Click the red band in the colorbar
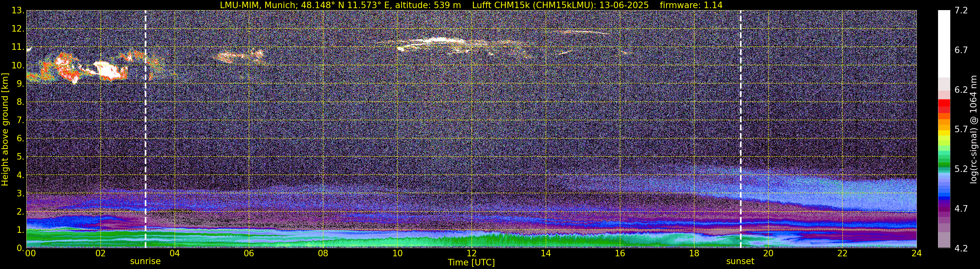Image resolution: width=980 pixels, height=269 pixels. point(944,103)
